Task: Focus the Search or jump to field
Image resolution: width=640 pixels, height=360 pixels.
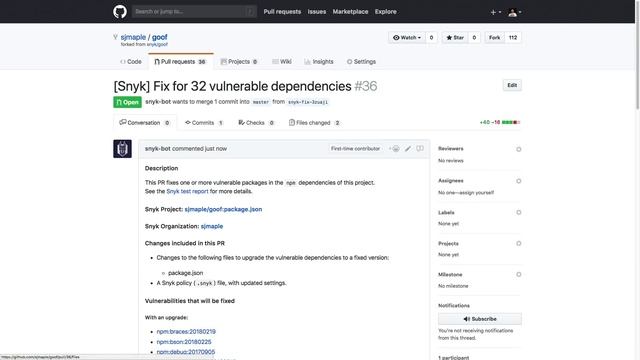Action: [x=194, y=11]
